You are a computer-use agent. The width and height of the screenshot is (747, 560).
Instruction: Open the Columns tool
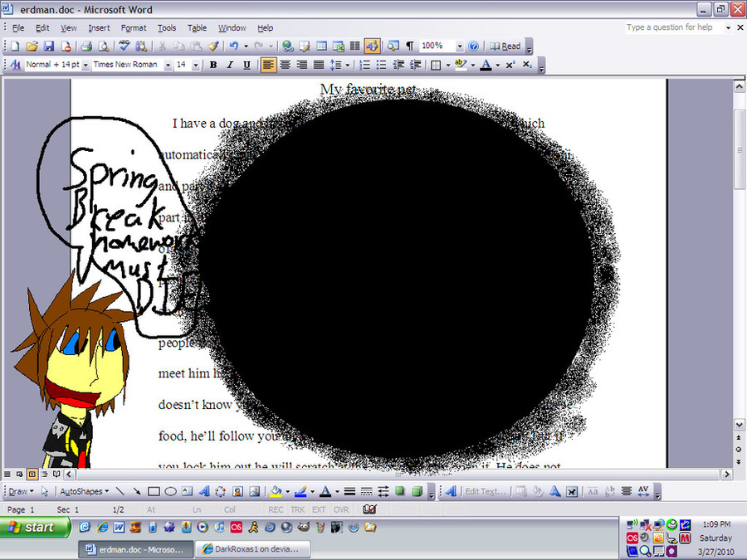[355, 46]
